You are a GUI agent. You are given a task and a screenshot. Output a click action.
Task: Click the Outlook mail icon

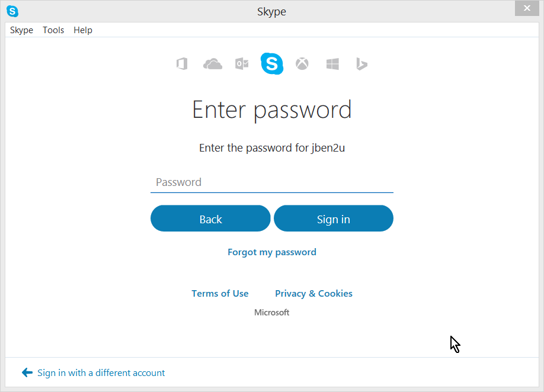pos(242,64)
